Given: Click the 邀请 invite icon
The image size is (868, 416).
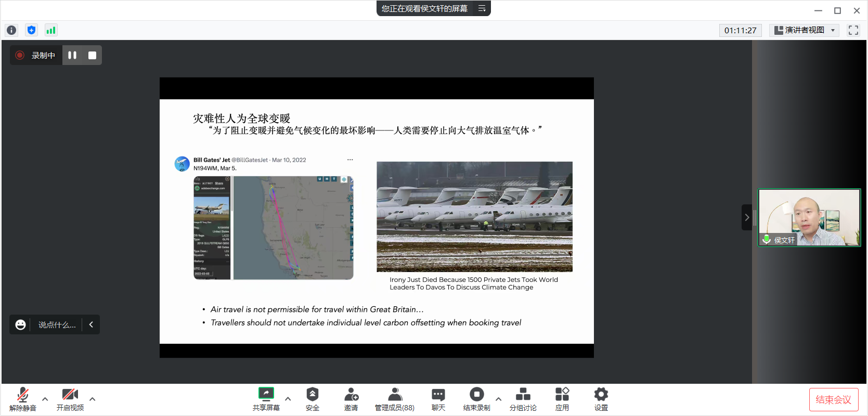Looking at the screenshot, I should point(351,399).
